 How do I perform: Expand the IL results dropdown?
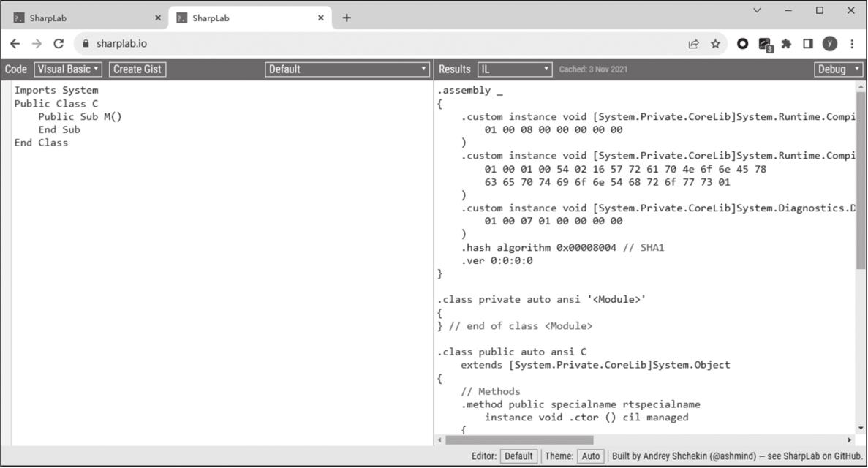coord(515,69)
